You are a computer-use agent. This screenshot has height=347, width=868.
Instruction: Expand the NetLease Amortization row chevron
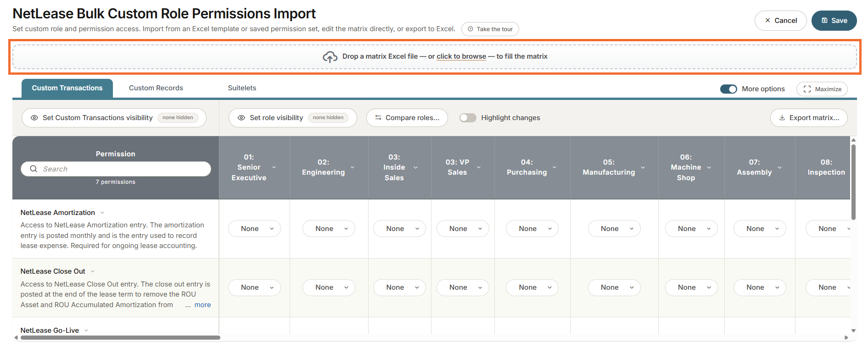[x=102, y=213]
